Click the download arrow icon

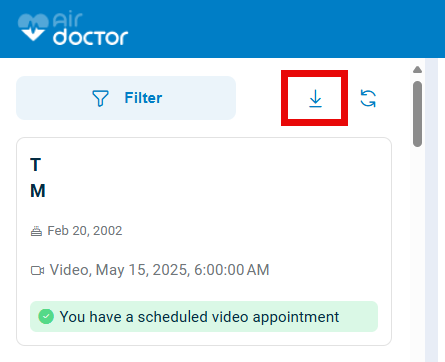315,98
